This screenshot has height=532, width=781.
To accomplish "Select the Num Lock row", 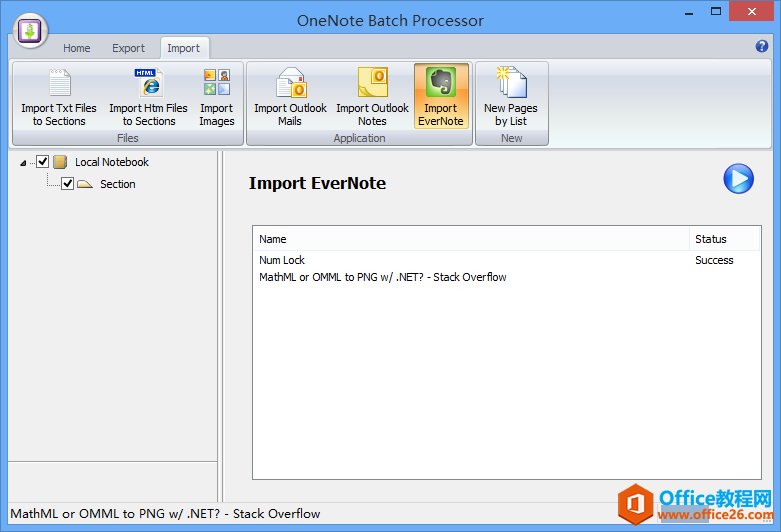I will 507,260.
